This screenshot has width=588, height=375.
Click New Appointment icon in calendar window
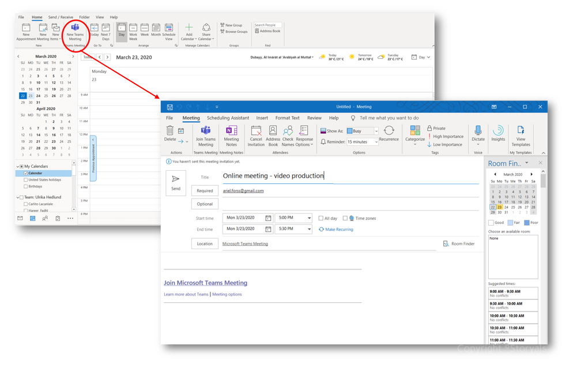click(x=26, y=32)
